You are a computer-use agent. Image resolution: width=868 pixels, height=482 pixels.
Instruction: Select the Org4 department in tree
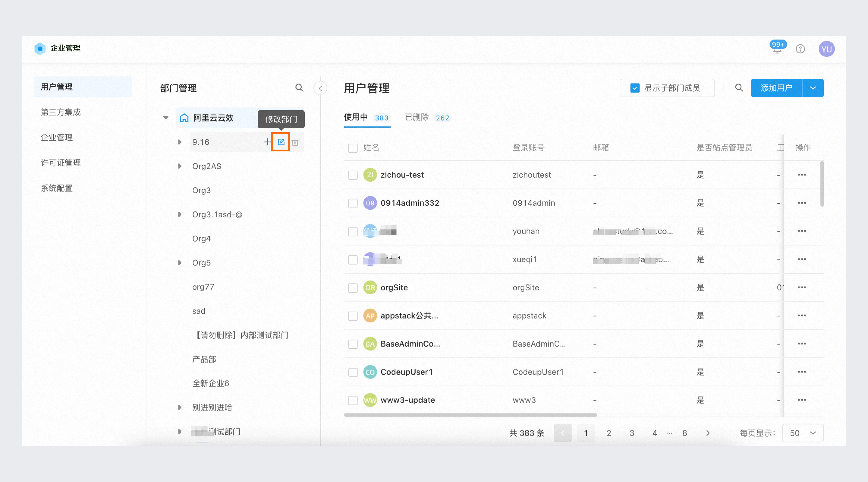201,238
